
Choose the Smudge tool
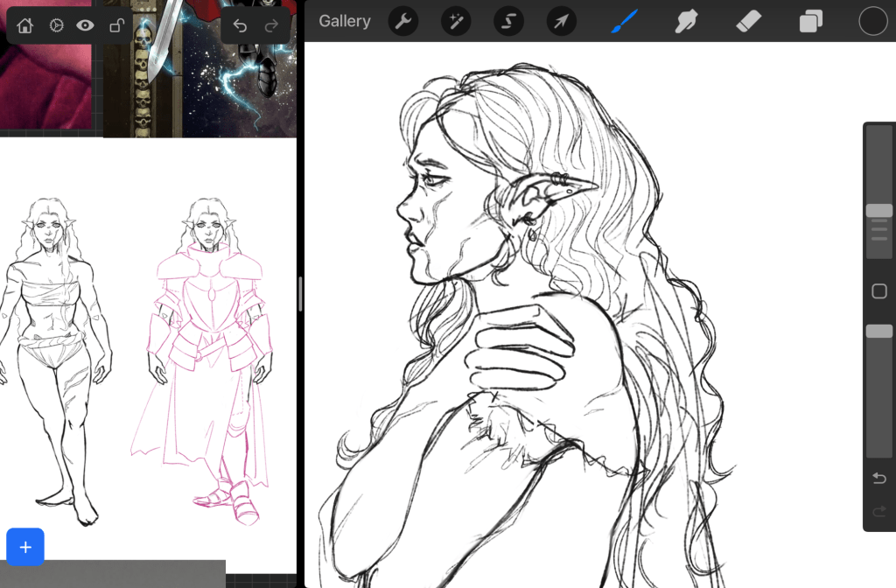686,21
